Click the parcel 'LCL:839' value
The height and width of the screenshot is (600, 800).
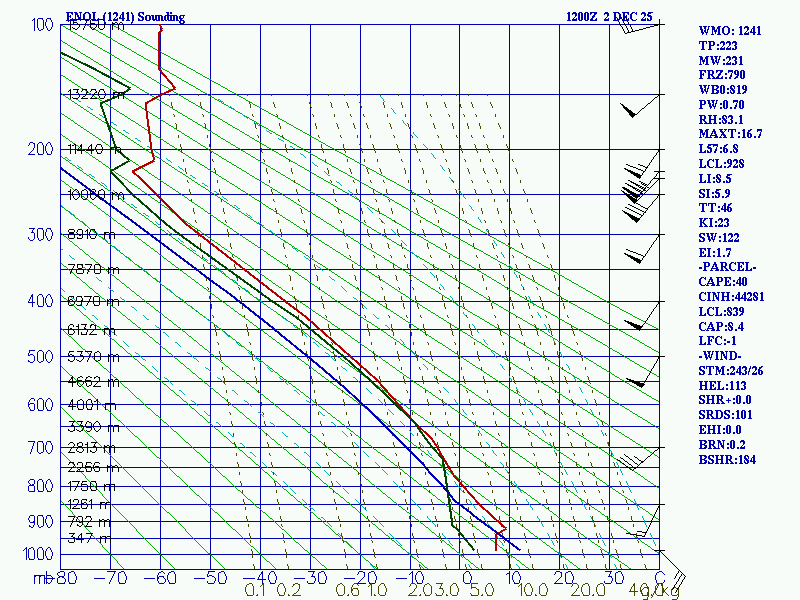coord(721,311)
